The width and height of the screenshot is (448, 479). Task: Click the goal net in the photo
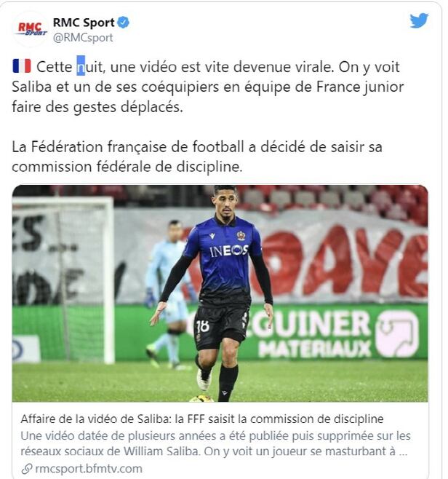coord(63,280)
